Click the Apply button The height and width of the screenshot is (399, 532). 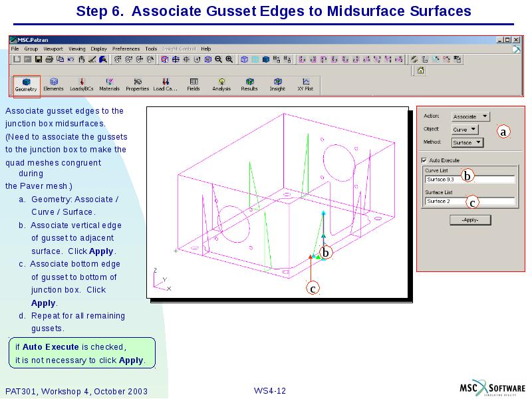pyautogui.click(x=471, y=219)
